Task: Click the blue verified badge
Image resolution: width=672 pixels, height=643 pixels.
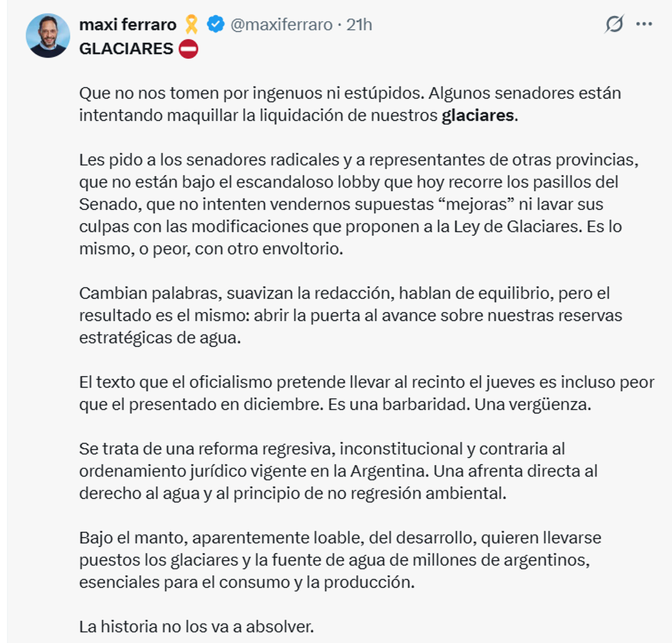Action: [216, 24]
